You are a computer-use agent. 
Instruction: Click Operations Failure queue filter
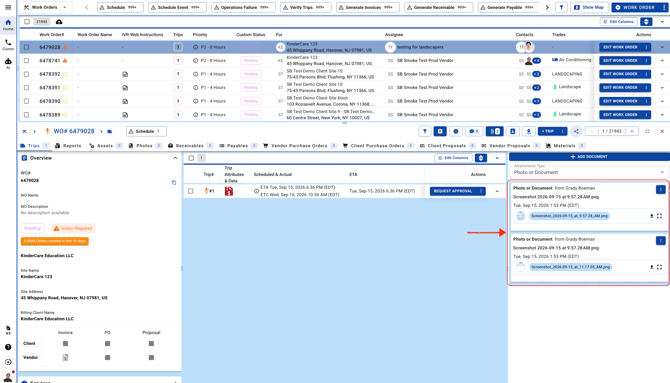(244, 7)
